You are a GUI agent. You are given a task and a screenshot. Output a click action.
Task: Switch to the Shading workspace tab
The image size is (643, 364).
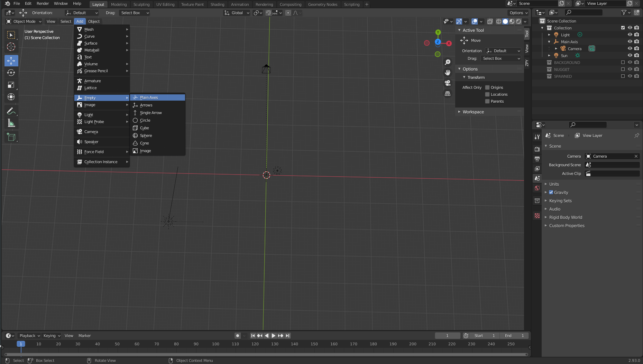click(217, 4)
